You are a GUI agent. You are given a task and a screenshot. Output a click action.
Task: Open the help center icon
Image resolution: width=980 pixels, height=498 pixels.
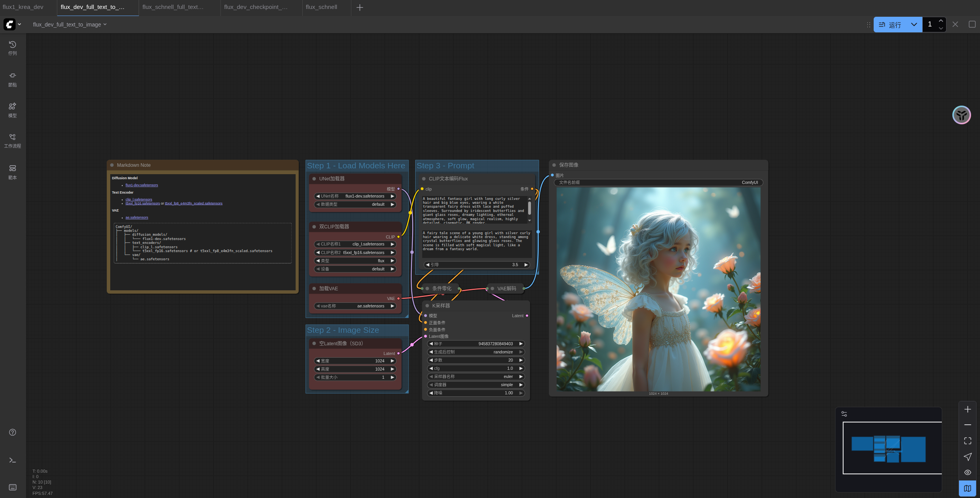point(12,432)
